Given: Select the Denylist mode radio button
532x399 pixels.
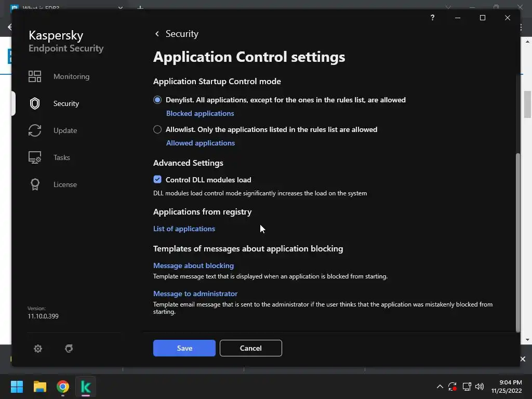Looking at the screenshot, I should click(x=157, y=100).
